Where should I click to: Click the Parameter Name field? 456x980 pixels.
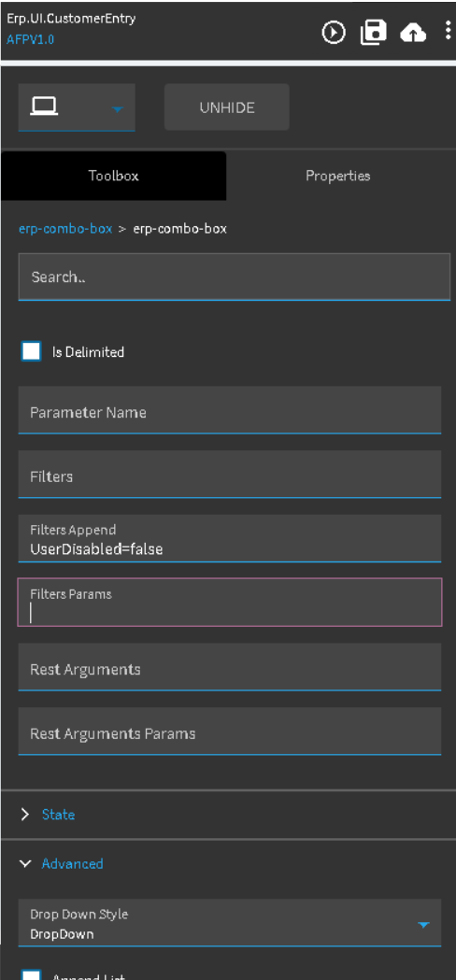coord(230,410)
